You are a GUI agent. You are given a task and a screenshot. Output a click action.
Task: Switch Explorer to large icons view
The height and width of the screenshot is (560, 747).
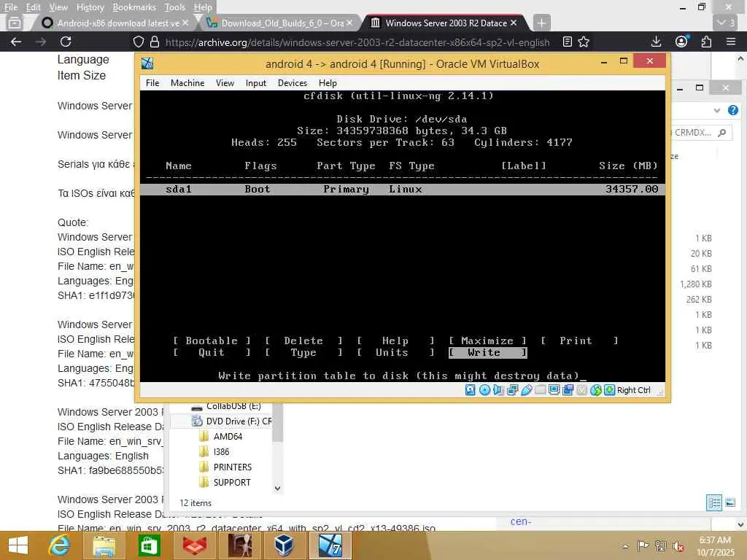729,502
